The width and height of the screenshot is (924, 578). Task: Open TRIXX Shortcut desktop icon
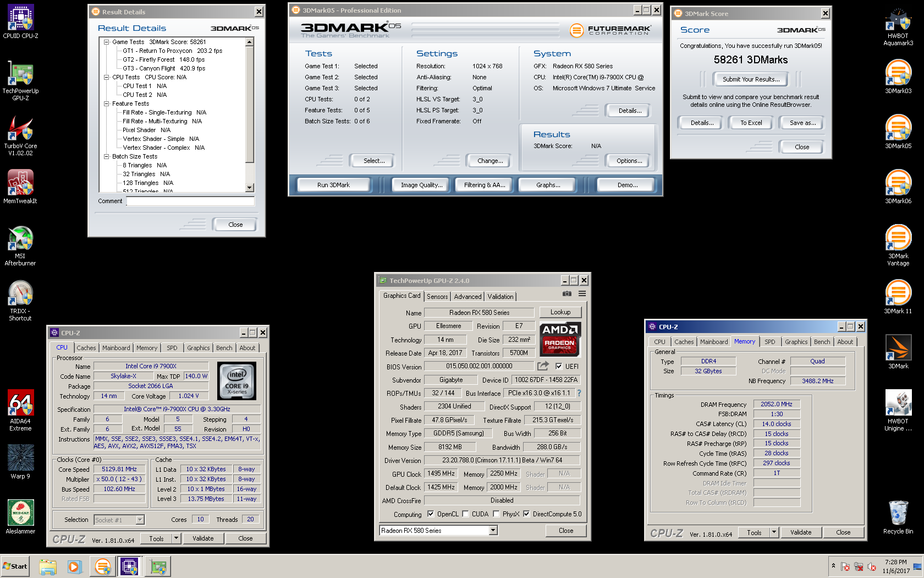(20, 301)
